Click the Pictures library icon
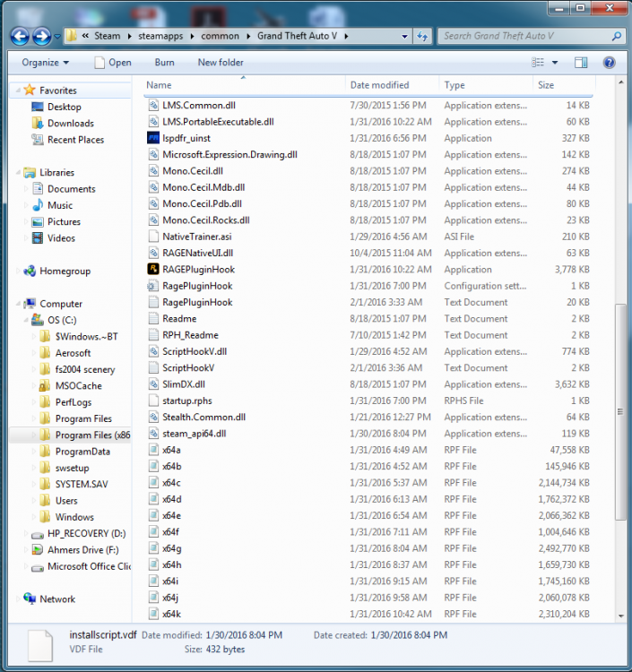This screenshot has width=632, height=672. coord(38,221)
